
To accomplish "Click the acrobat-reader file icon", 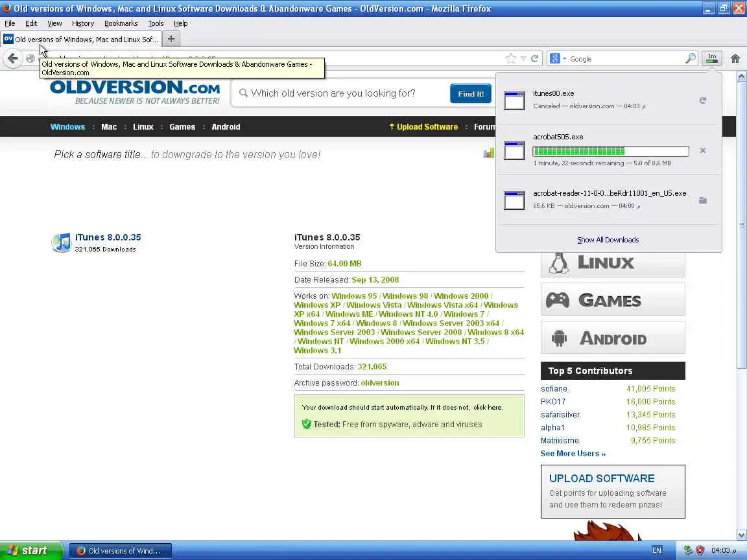I will [514, 200].
